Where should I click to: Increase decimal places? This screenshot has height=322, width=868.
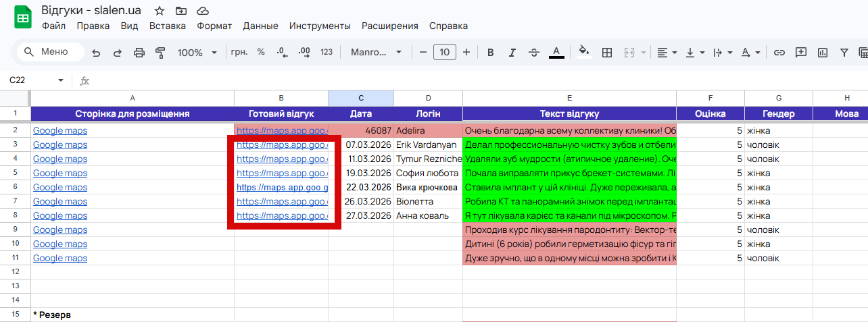click(304, 52)
